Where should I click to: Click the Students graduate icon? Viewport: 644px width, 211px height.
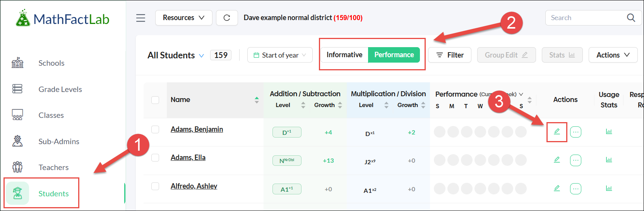click(17, 193)
